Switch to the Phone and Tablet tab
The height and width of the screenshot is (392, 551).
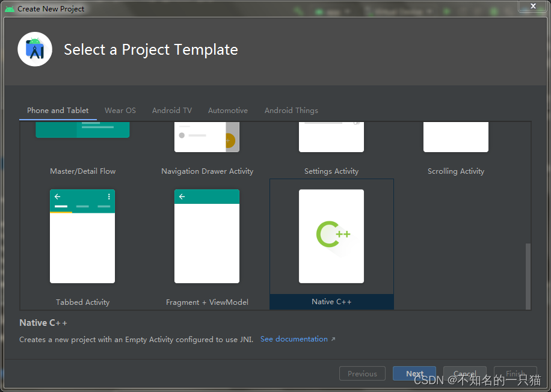(58, 110)
